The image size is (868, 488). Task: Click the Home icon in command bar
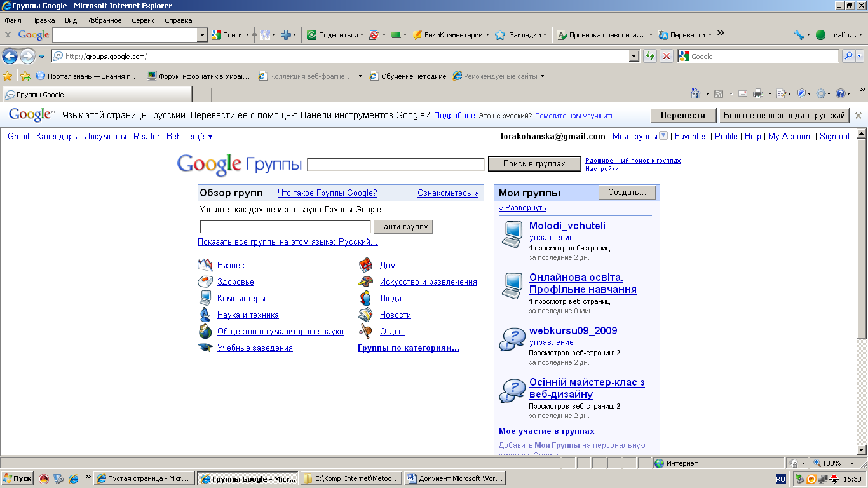696,93
